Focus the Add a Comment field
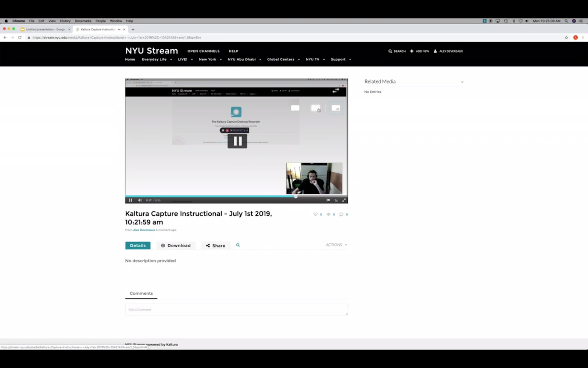 (236, 309)
